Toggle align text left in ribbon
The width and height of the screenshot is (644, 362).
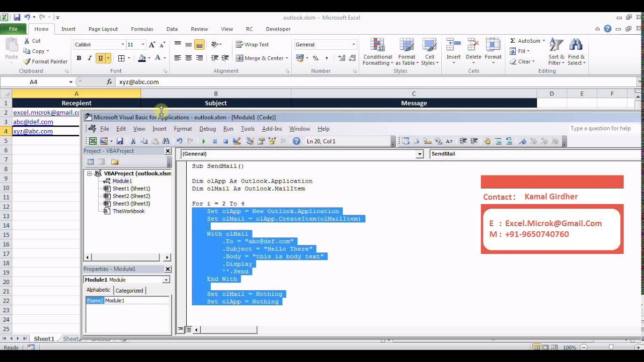point(178,58)
